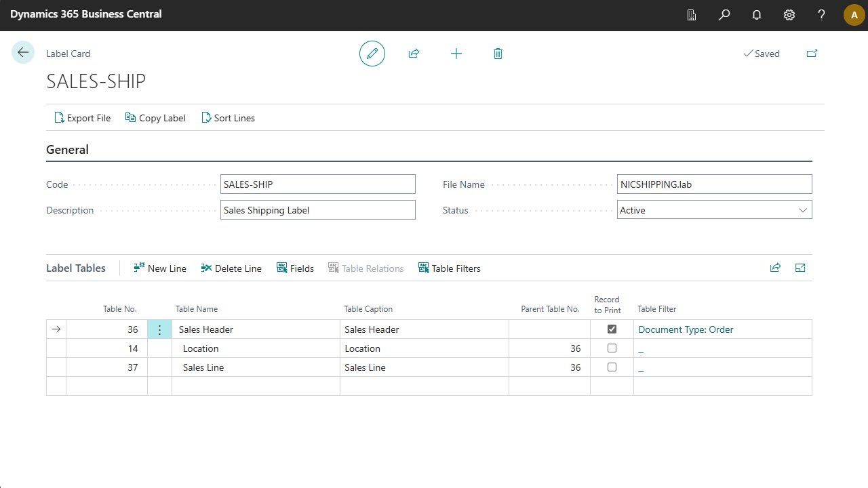Open the search magnifier in top bar
The image size is (868, 488).
click(724, 15)
